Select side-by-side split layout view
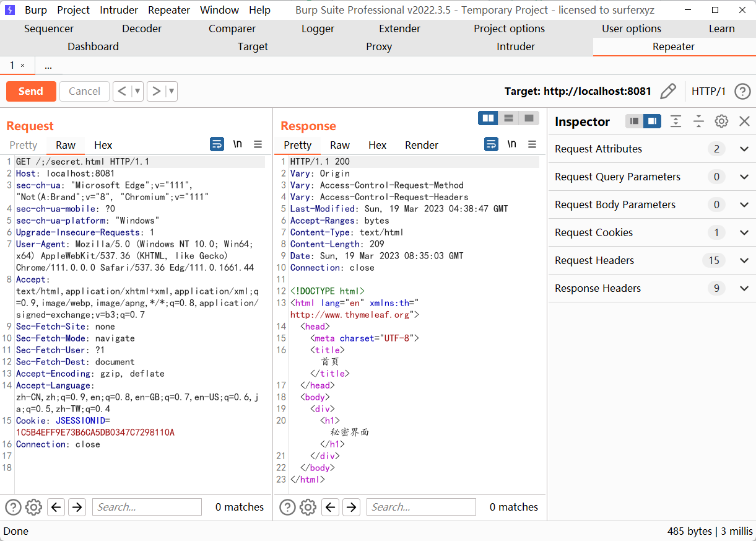756x541 pixels. click(x=488, y=118)
